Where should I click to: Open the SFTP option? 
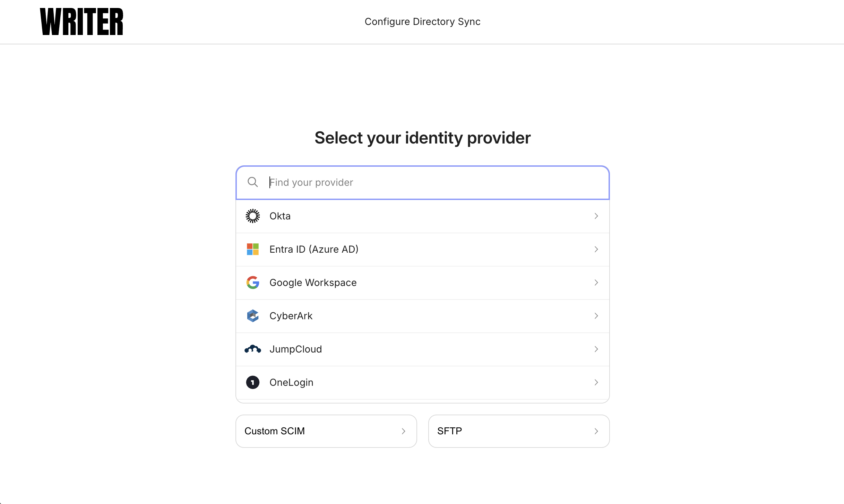coord(519,431)
